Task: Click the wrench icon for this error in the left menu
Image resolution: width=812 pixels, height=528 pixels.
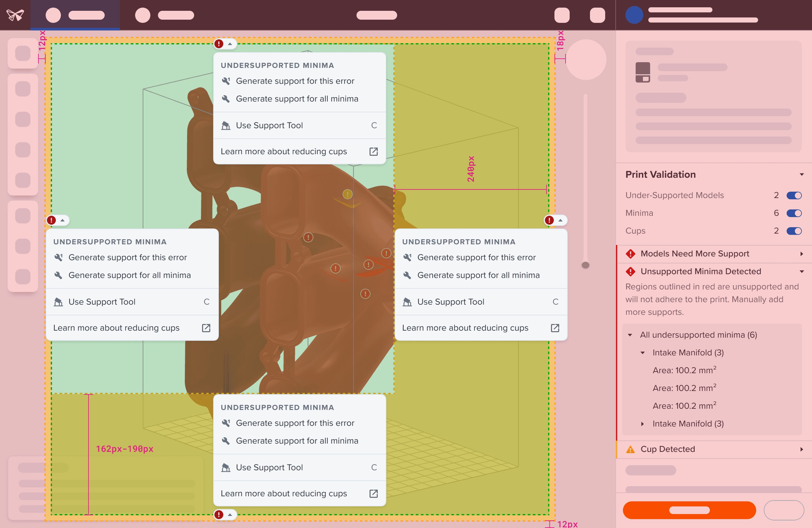Action: click(x=59, y=257)
